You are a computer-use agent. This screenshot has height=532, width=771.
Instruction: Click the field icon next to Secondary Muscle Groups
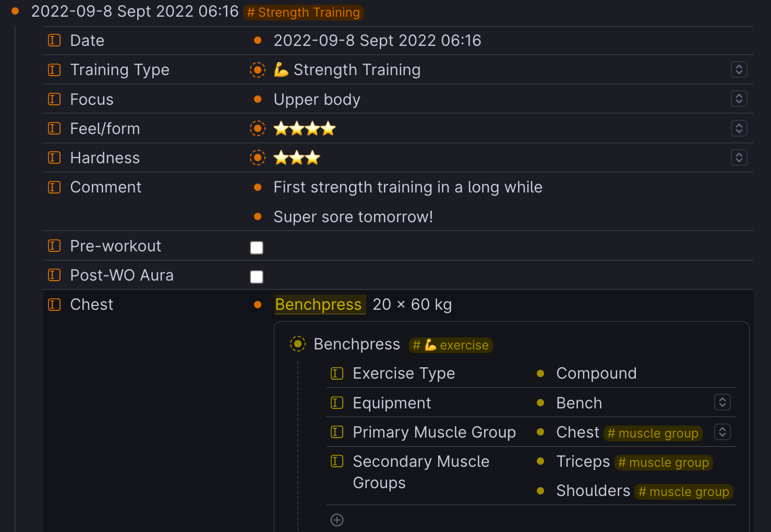(x=337, y=461)
